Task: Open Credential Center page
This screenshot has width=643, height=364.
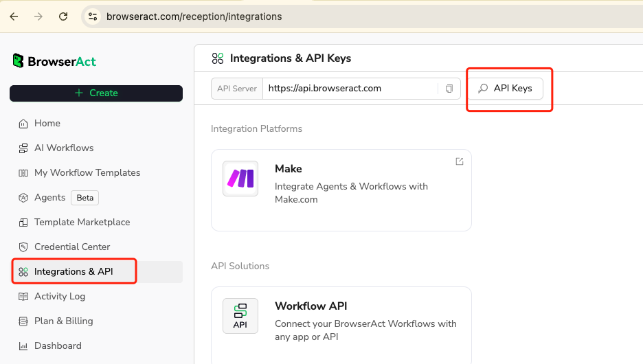Action: 72,247
